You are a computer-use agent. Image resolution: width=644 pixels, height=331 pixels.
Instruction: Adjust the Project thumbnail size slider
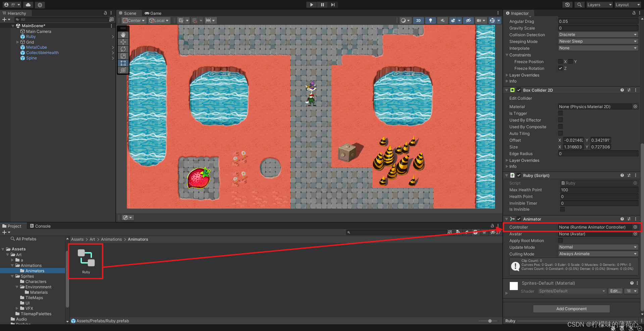489,321
